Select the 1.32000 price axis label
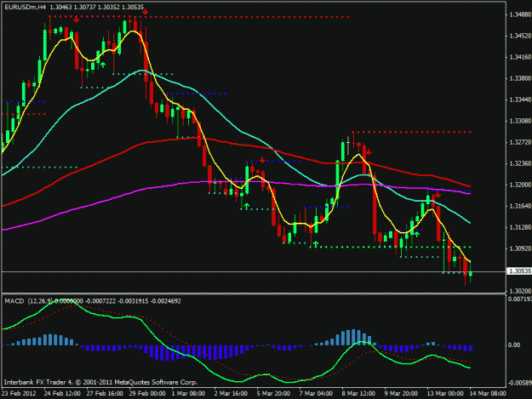The image size is (532, 399). (x=520, y=185)
